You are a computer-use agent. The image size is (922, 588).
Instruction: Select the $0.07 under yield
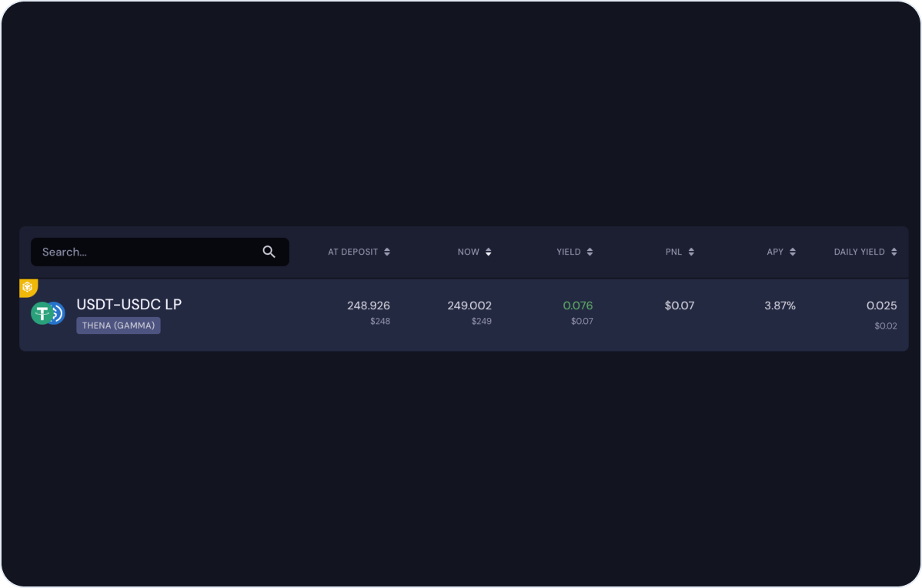coord(582,321)
